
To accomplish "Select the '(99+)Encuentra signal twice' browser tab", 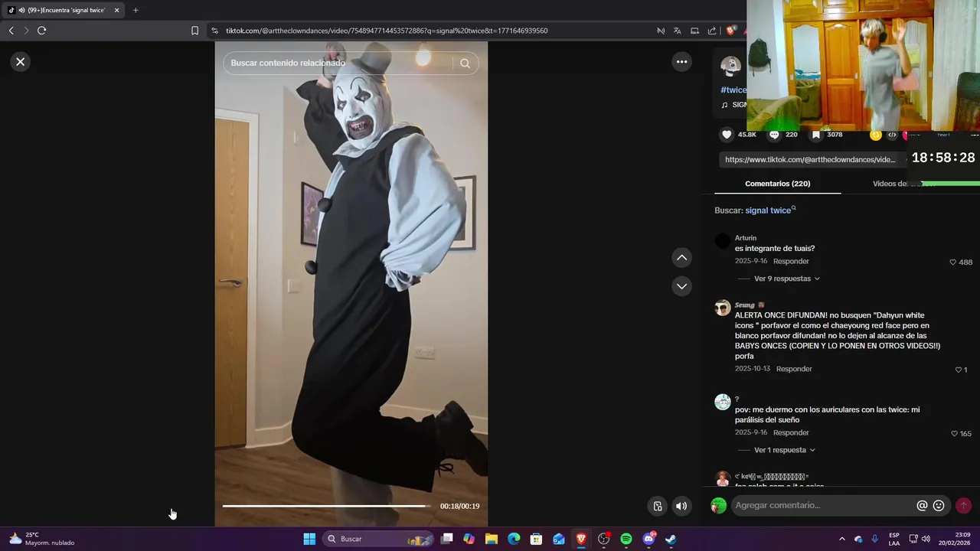I will tap(64, 10).
